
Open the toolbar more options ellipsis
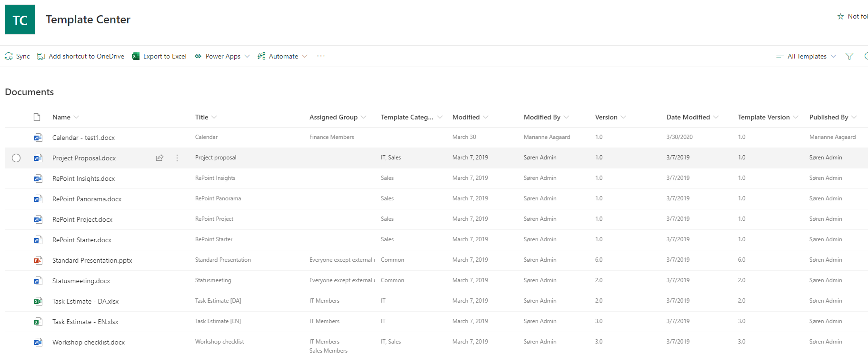coord(321,56)
